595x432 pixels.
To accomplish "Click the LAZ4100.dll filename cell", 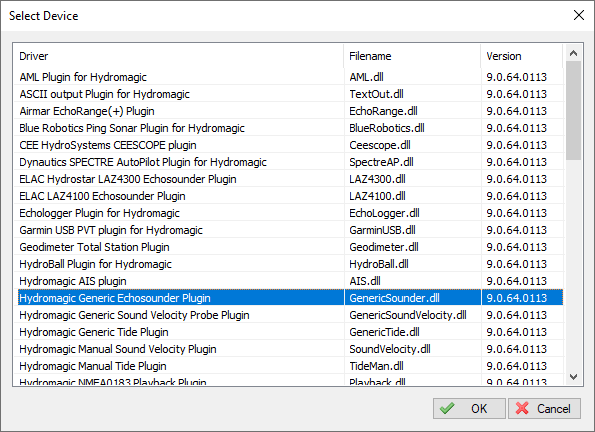I will (412, 196).
